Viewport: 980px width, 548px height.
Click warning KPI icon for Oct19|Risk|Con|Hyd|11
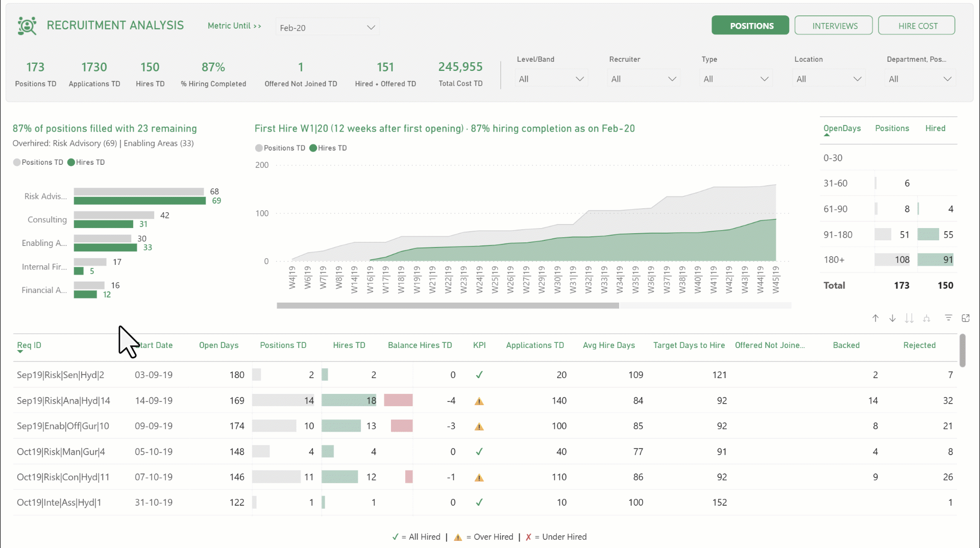[x=479, y=478]
